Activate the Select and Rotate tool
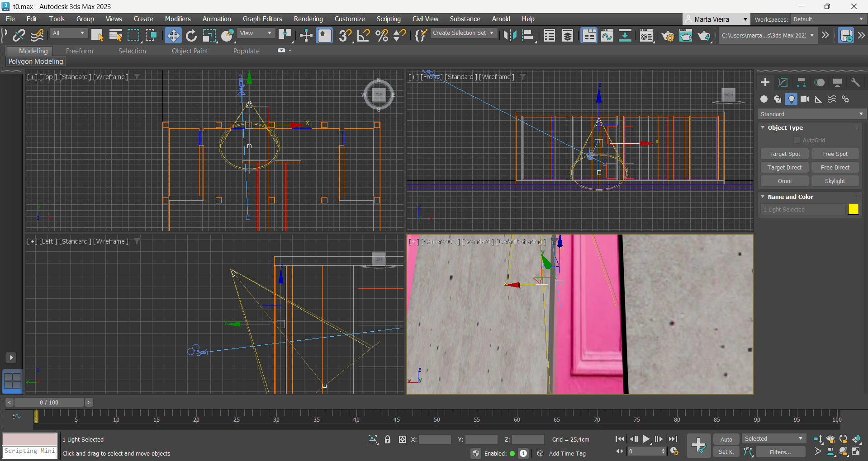This screenshot has width=868, height=461. [x=191, y=35]
